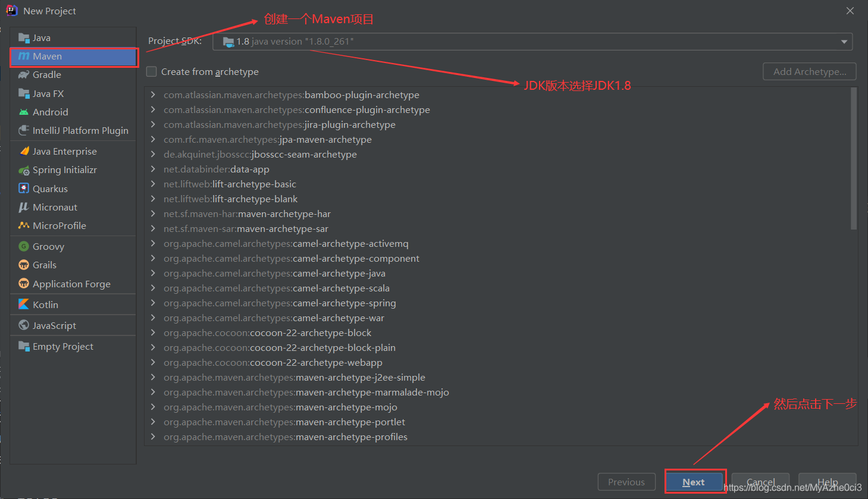The width and height of the screenshot is (868, 499).
Task: Click the Grails icon
Action: pos(24,265)
